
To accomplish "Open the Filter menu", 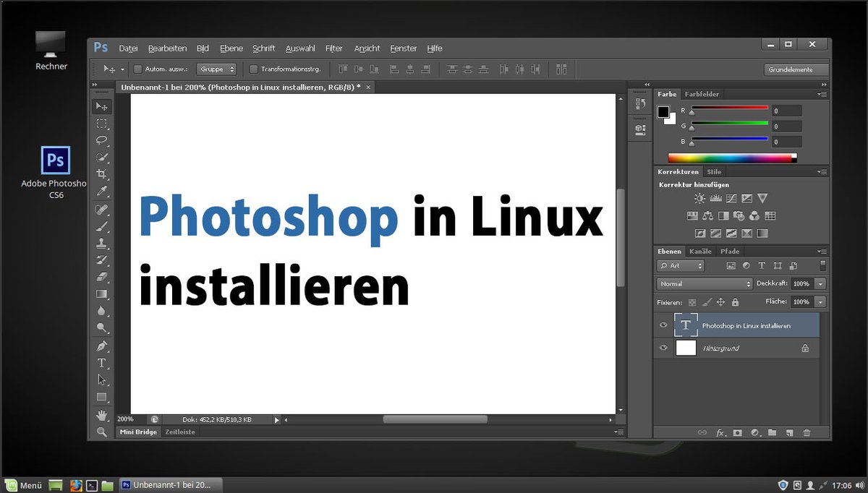I will click(x=333, y=48).
